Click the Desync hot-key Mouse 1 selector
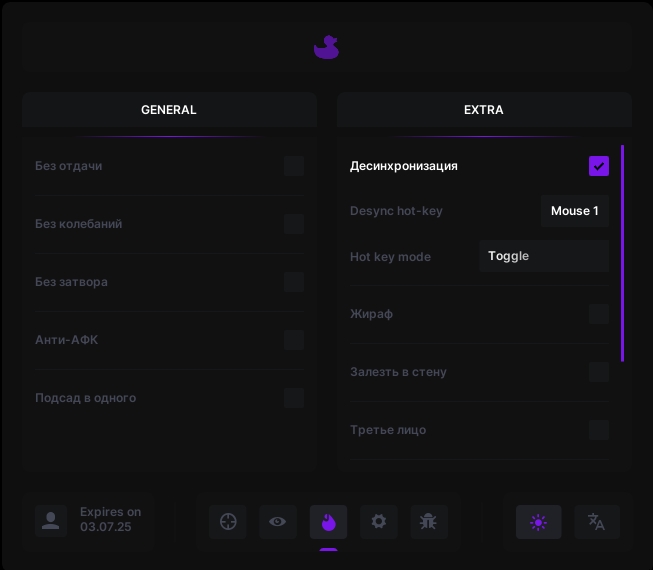The width and height of the screenshot is (653, 570). tap(575, 211)
